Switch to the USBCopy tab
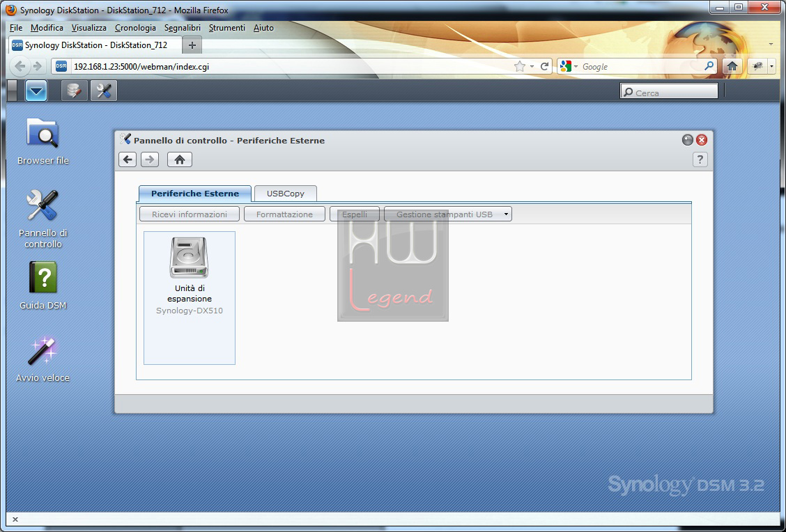Image resolution: width=786 pixels, height=532 pixels. [x=285, y=194]
